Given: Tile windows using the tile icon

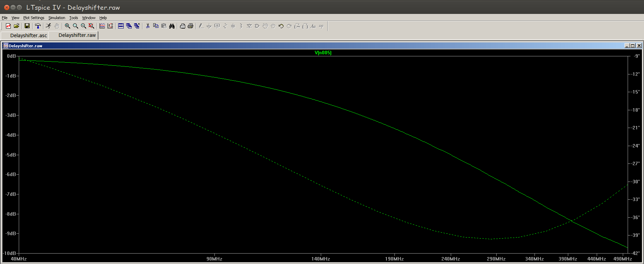Looking at the screenshot, I should coord(121,26).
